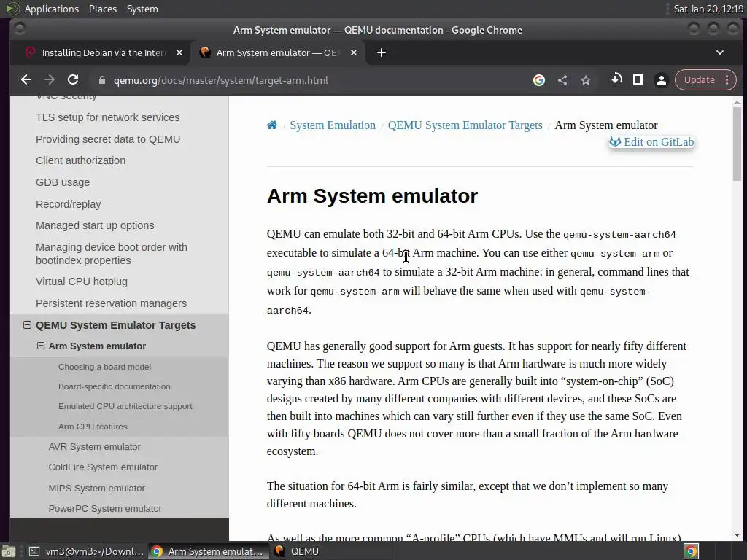Open Persistent reservation managers page
This screenshot has height=560, width=747.
(111, 303)
